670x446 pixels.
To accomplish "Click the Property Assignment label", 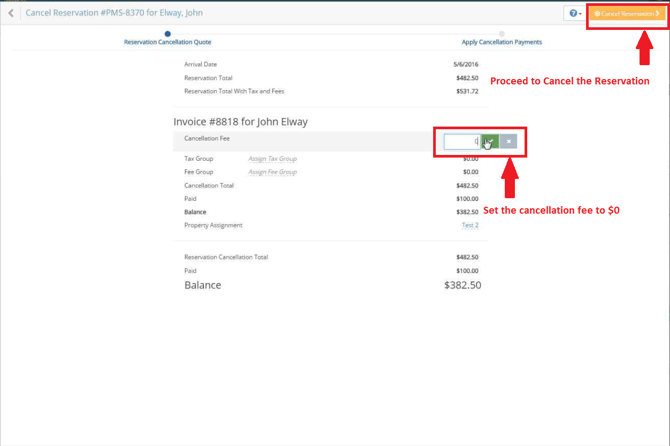I will click(x=213, y=225).
